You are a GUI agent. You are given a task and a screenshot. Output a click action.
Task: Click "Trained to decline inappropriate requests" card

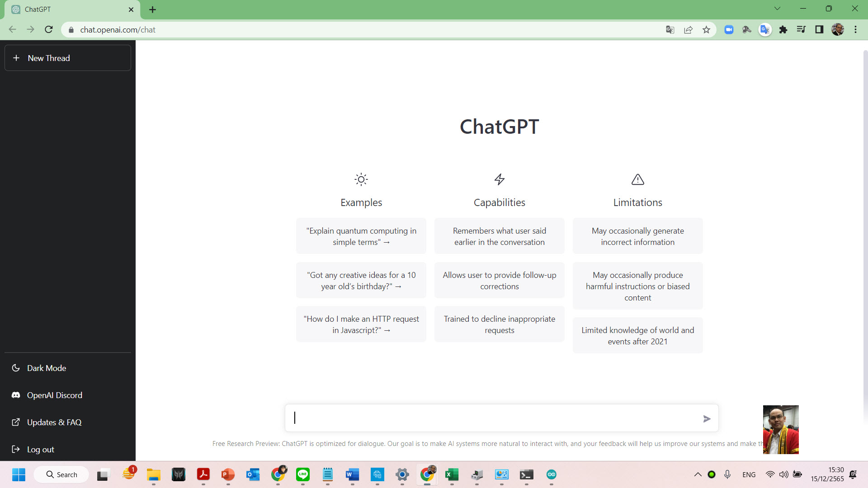point(500,324)
